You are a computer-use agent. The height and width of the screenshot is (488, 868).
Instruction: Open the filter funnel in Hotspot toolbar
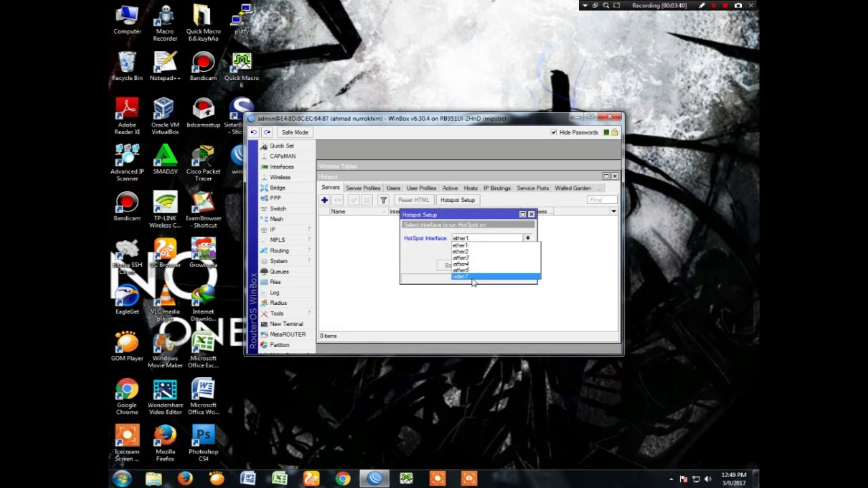tap(383, 200)
